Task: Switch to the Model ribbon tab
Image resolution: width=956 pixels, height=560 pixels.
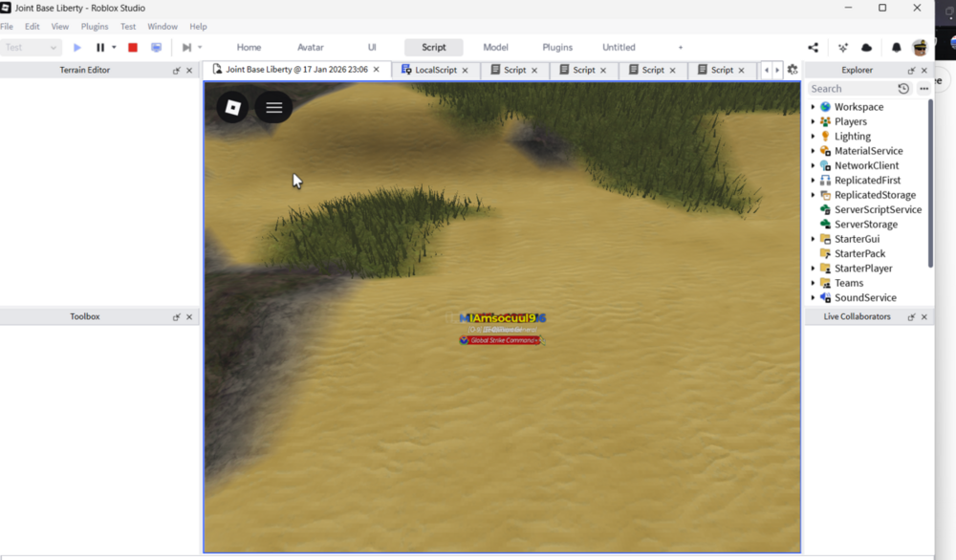Action: 495,48
